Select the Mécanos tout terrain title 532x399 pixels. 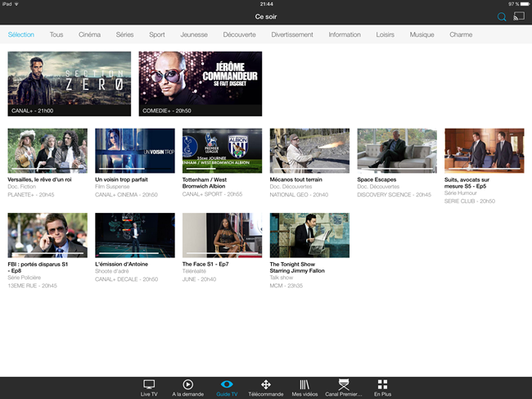point(295,179)
